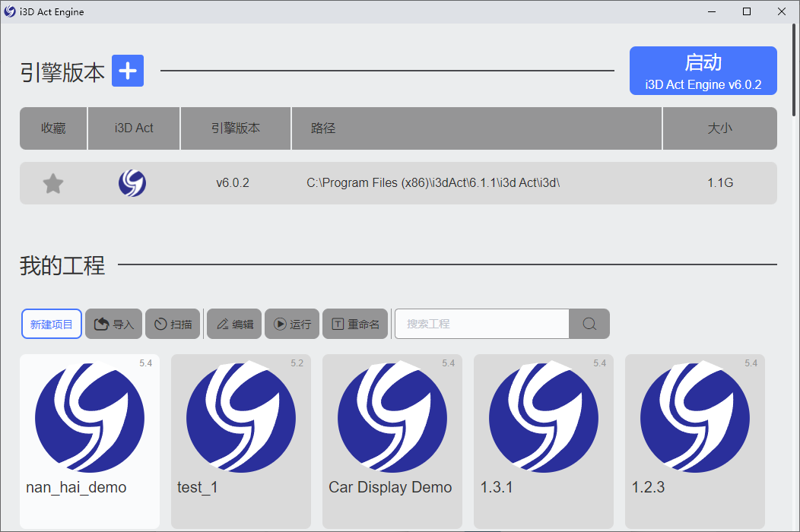Click the 引擎版本 section heading
This screenshot has height=532, width=800.
pyautogui.click(x=62, y=72)
